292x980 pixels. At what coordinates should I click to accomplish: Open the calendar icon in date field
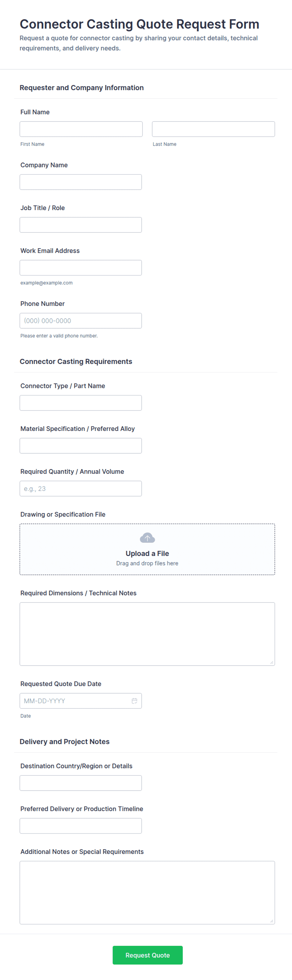point(134,701)
